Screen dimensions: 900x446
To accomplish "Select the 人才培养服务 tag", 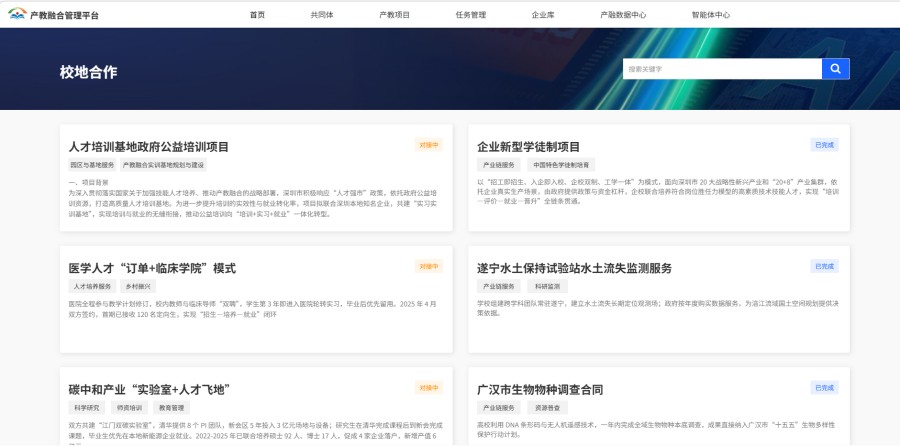I will coord(92,286).
